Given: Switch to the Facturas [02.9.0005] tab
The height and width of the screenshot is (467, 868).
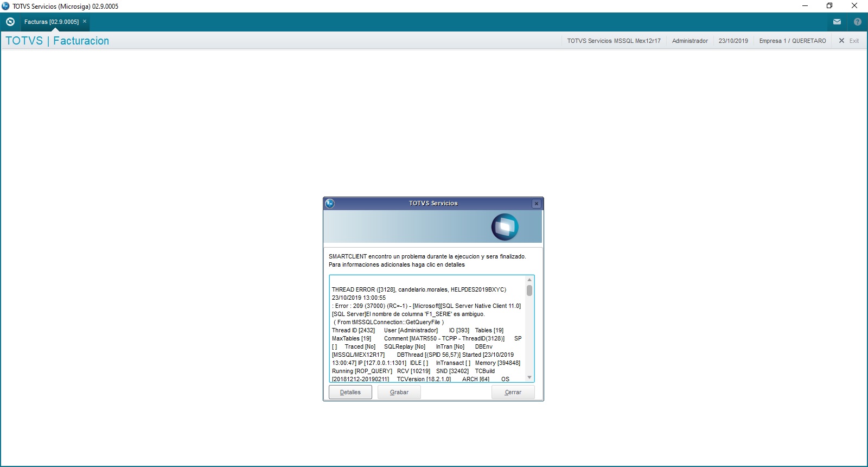Looking at the screenshot, I should pyautogui.click(x=52, y=22).
